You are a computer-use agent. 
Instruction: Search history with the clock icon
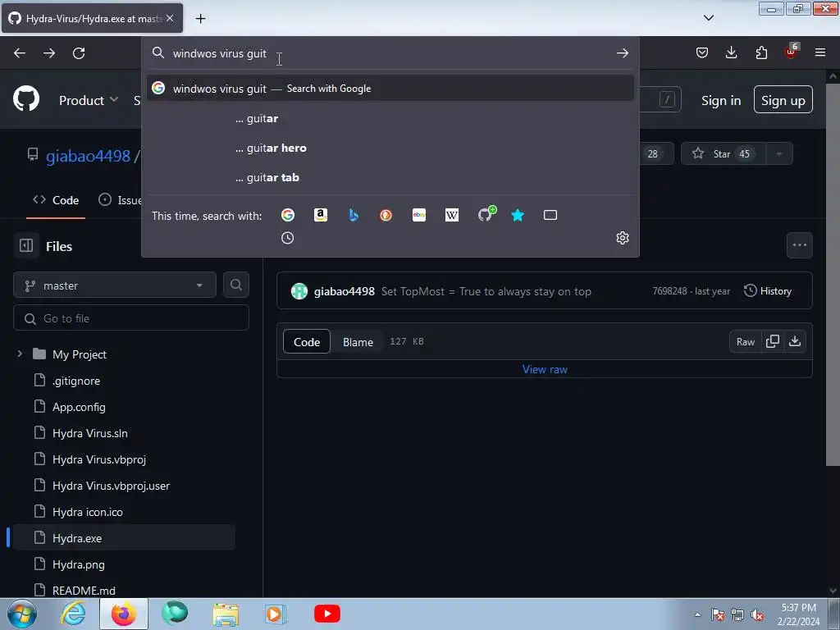click(x=288, y=238)
